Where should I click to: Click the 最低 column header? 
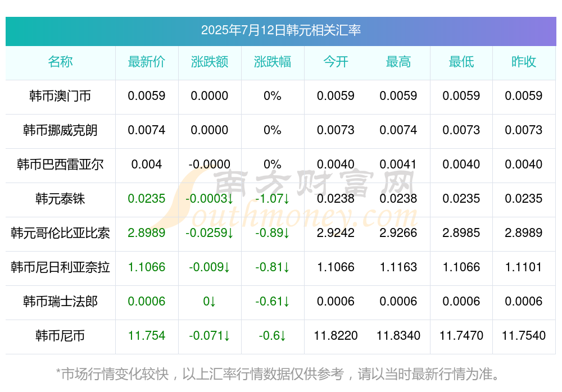click(461, 62)
